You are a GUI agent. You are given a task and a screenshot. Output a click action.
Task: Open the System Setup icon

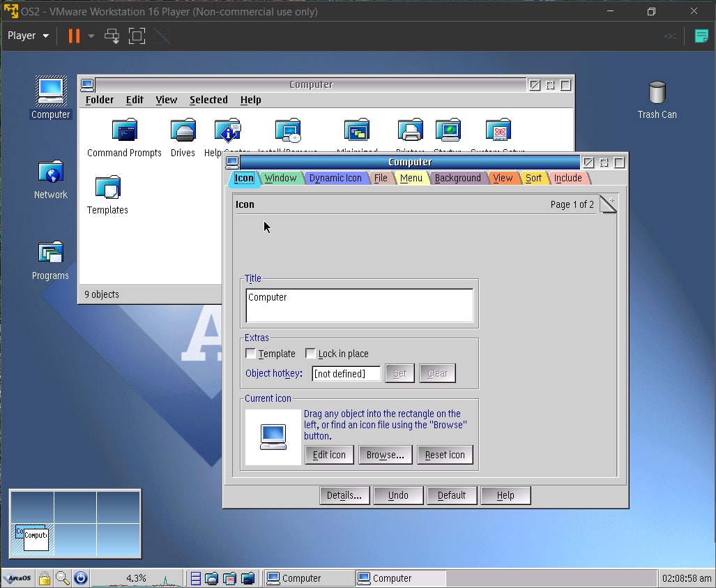tap(498, 130)
